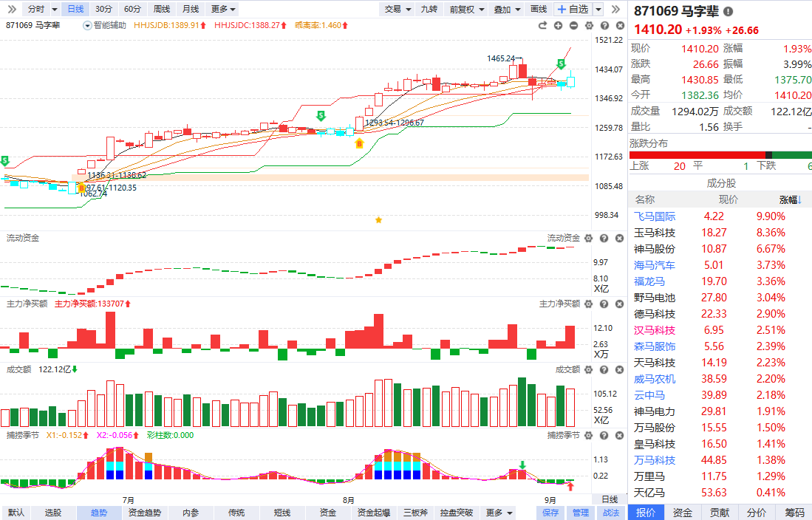Close the 流动资金 indicator panel
Image resolution: width=812 pixels, height=520 pixels.
tap(619, 239)
